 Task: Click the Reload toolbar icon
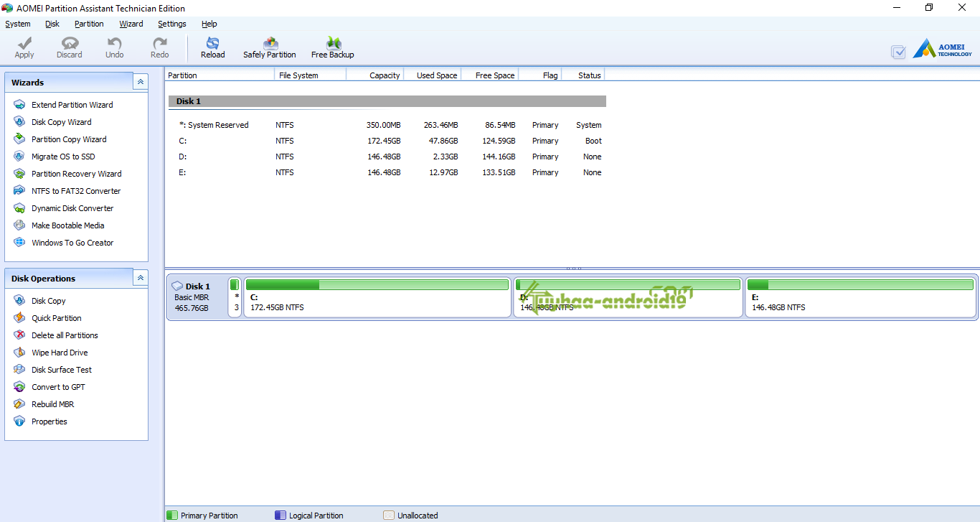click(x=212, y=45)
